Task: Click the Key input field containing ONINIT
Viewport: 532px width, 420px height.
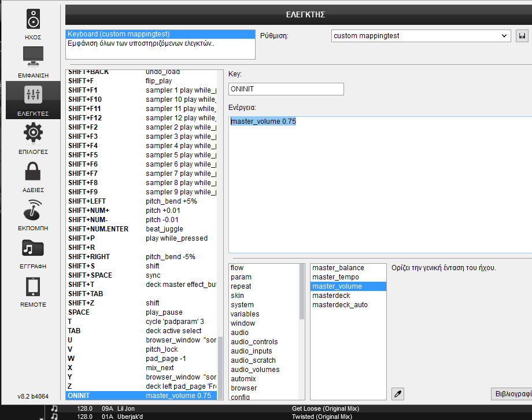Action: click(x=286, y=89)
